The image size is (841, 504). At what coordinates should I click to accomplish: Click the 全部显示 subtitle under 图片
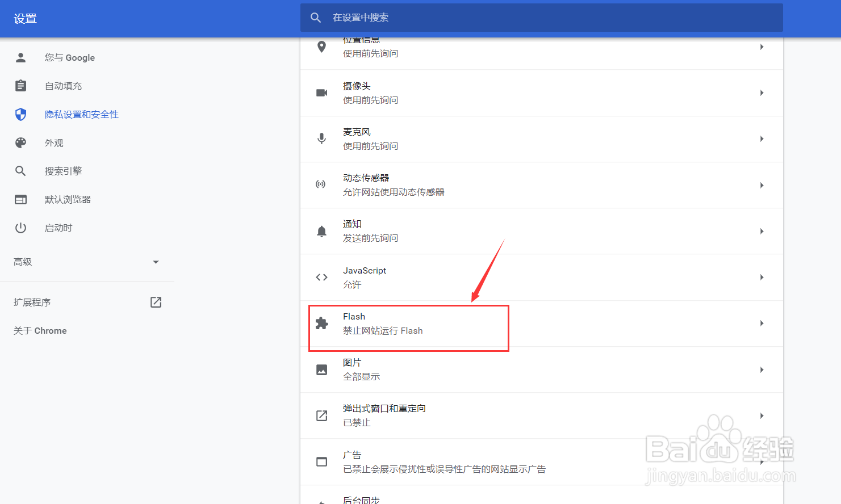coord(362,376)
